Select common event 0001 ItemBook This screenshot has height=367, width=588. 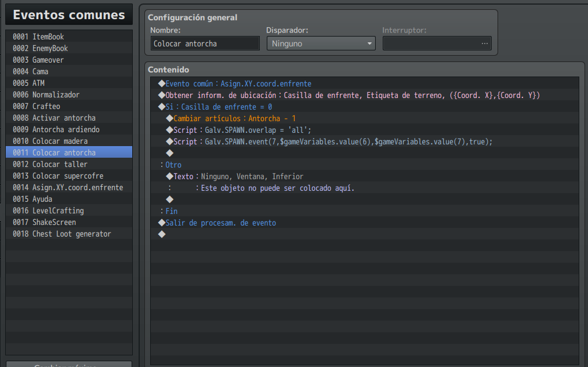point(69,37)
